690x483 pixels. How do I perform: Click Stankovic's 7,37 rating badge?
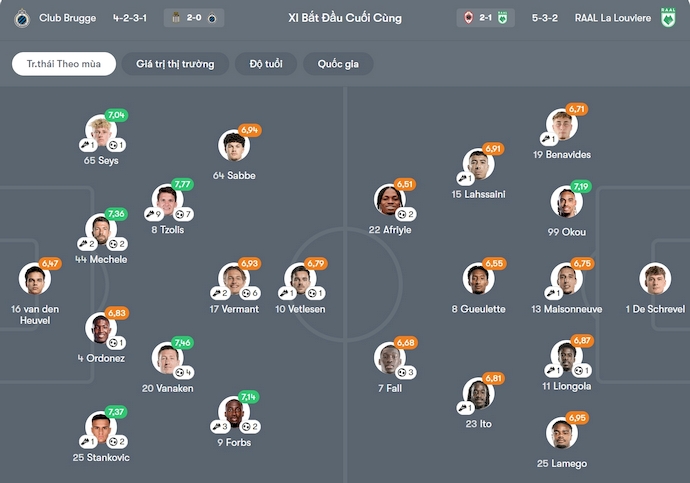[x=116, y=412]
